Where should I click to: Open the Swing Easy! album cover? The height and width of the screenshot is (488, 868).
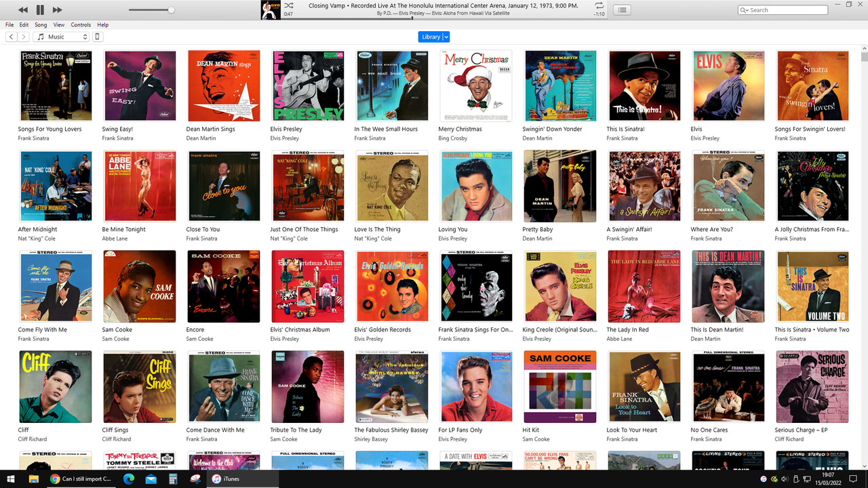coord(139,86)
